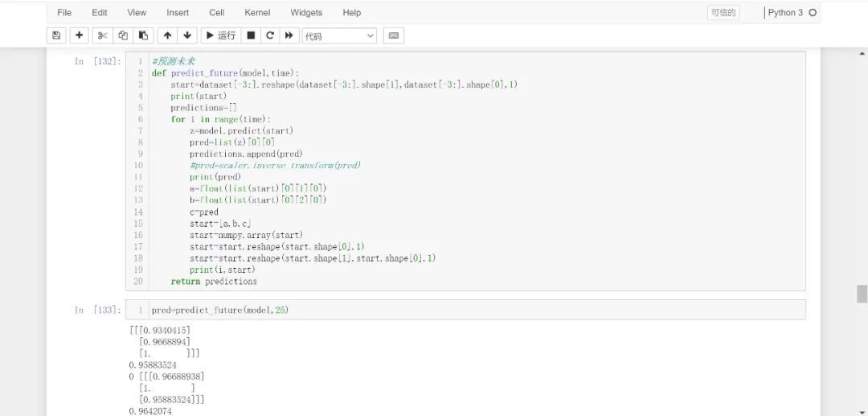Open the File menu
The width and height of the screenshot is (868, 416).
click(64, 12)
